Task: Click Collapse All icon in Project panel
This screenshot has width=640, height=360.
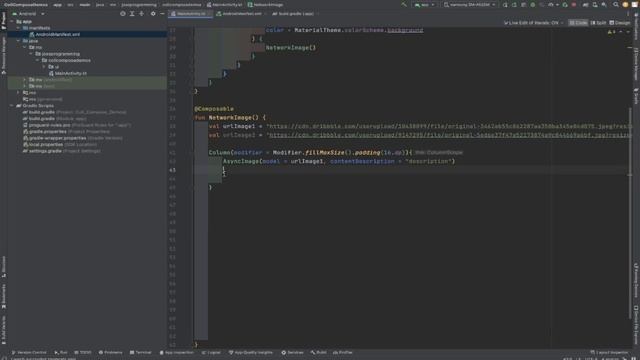Action: (141, 14)
